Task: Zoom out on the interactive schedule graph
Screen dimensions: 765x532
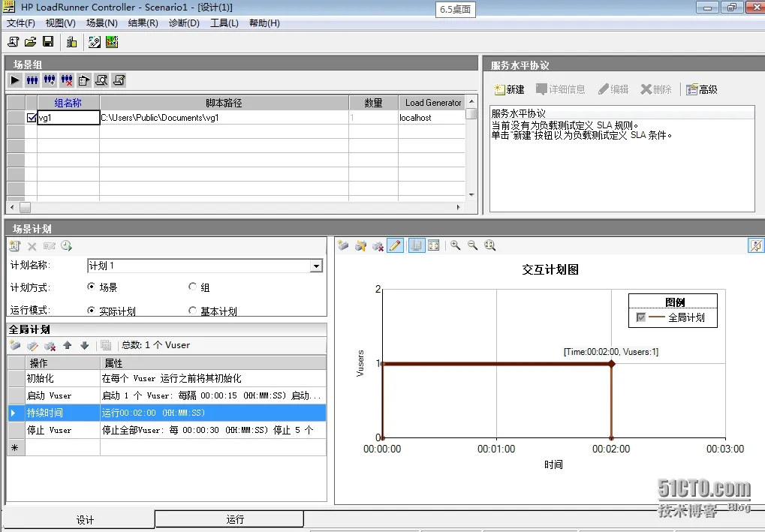Action: pyautogui.click(x=473, y=245)
